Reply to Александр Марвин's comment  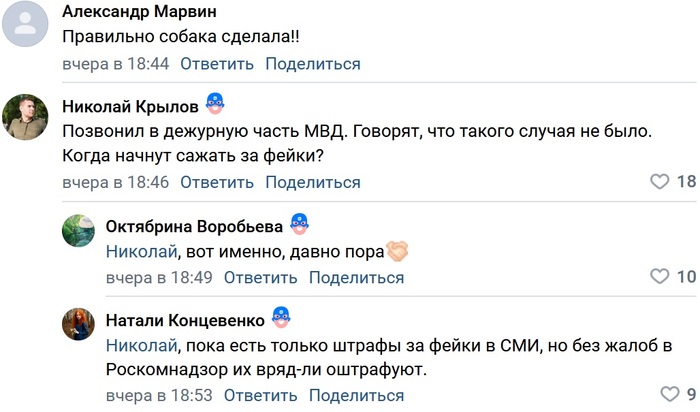pos(216,64)
